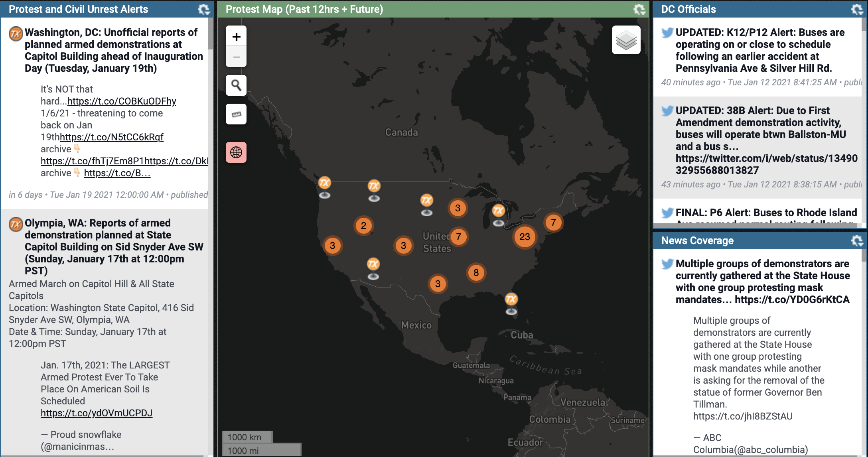The width and height of the screenshot is (868, 457).
Task: Select the pin marker in South Dakota area
Action: point(426,205)
